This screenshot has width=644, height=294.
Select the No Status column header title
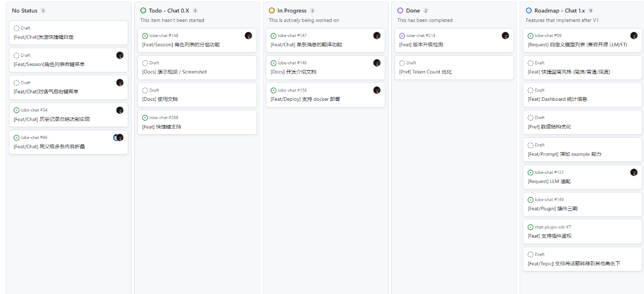[25, 11]
